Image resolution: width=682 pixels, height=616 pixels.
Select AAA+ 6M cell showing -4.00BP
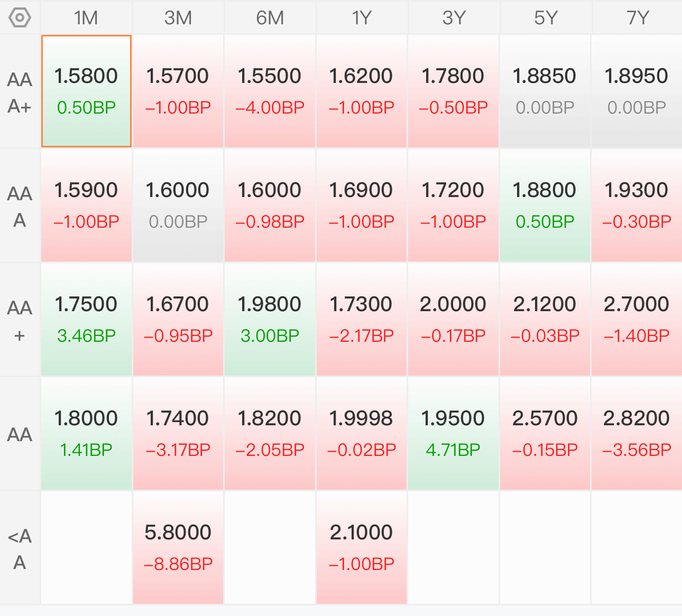[270, 91]
